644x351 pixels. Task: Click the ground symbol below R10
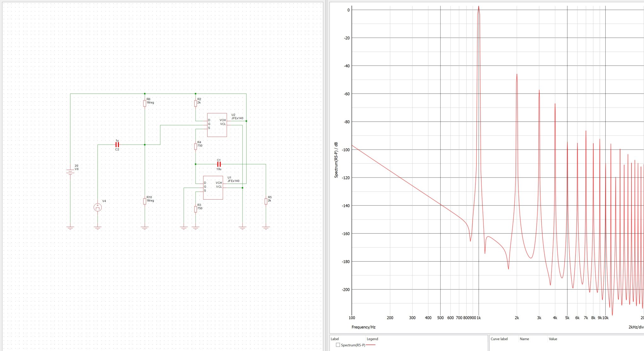pyautogui.click(x=145, y=228)
